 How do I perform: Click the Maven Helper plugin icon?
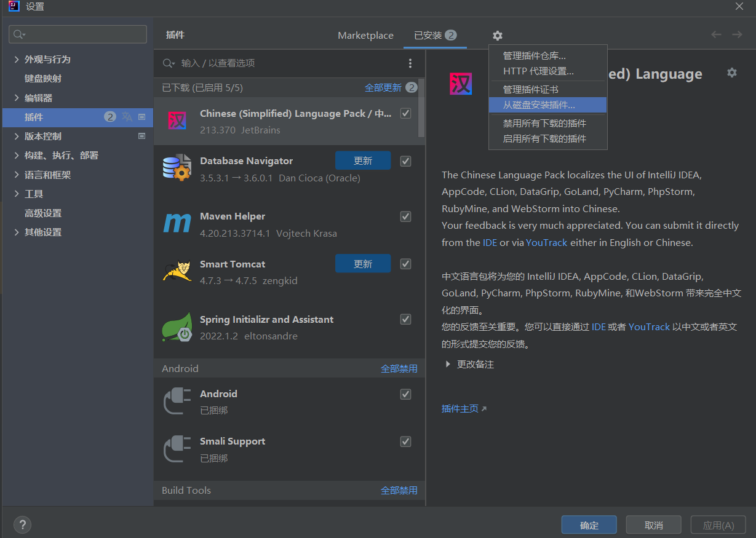tap(177, 223)
